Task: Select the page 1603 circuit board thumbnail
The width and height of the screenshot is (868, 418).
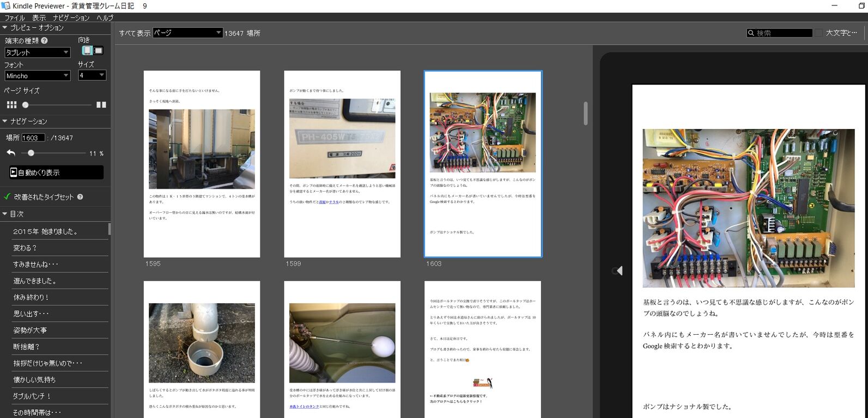Action: click(483, 164)
